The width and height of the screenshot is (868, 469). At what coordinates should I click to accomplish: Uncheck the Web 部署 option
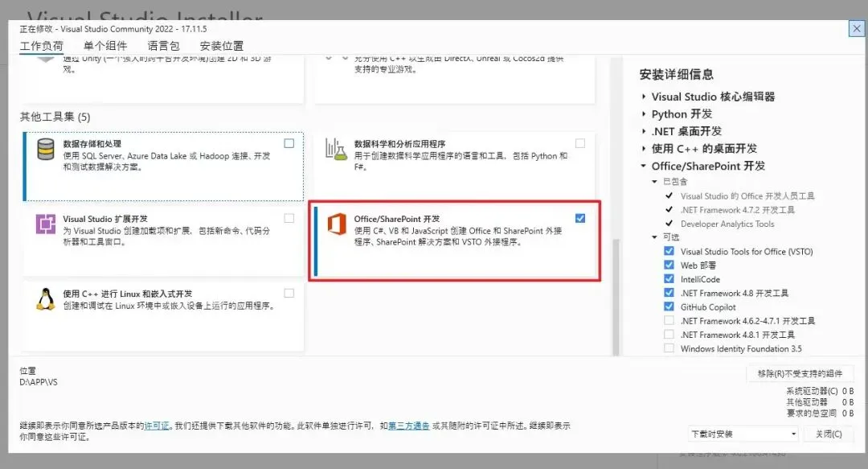[x=669, y=265]
